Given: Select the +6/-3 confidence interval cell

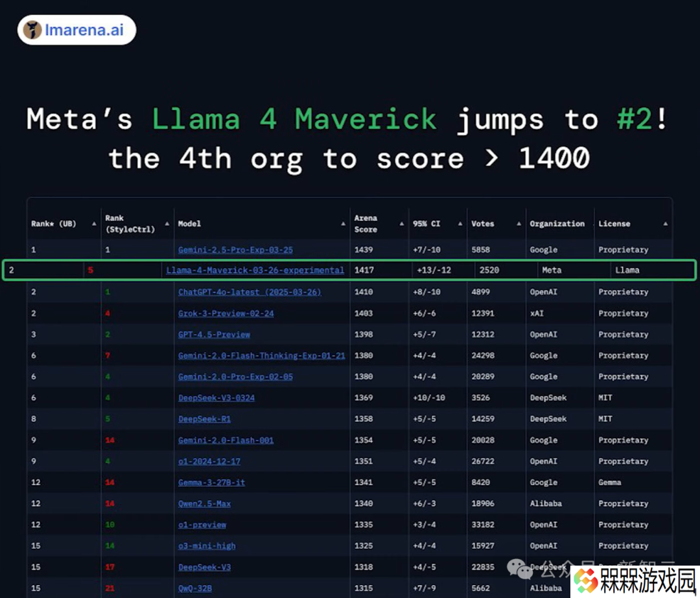Looking at the screenshot, I should [x=424, y=504].
